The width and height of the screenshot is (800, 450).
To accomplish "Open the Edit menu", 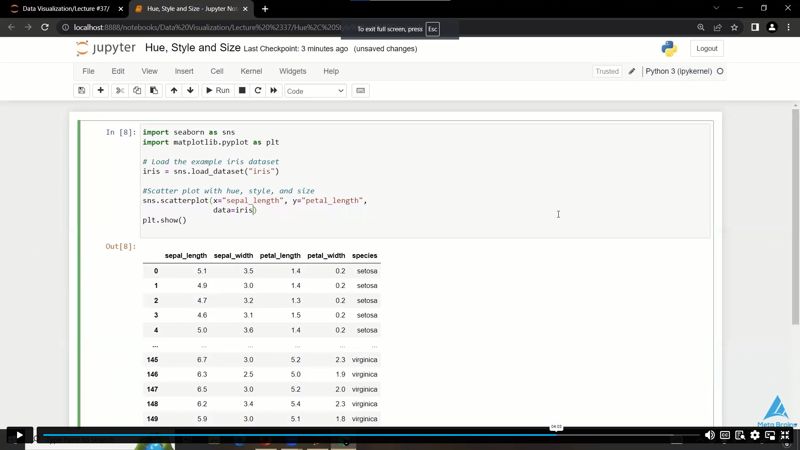I will 118,71.
